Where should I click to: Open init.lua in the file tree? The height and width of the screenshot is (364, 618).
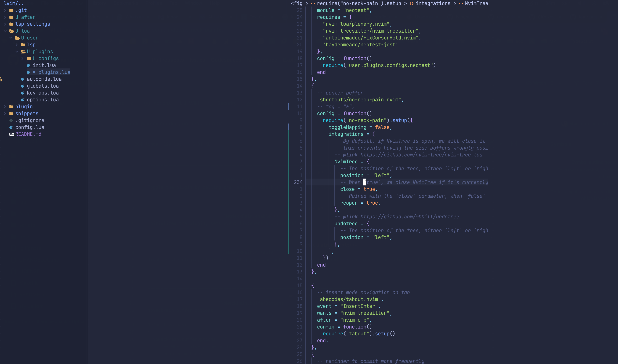(x=44, y=65)
